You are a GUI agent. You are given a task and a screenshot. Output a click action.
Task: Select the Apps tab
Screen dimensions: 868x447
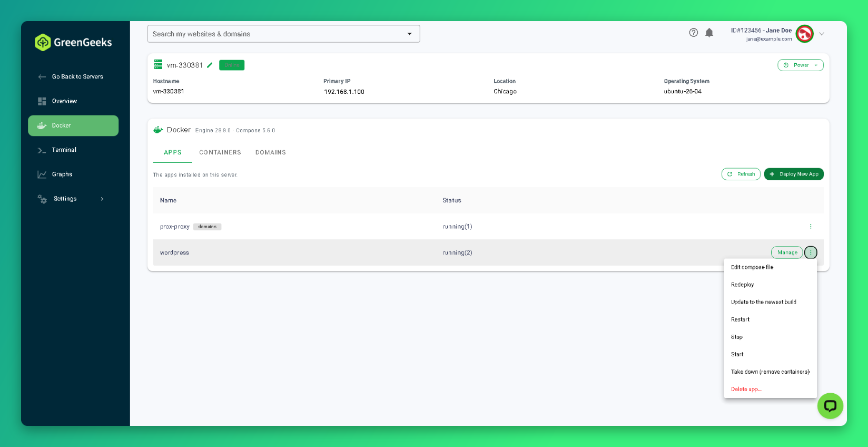pos(173,152)
